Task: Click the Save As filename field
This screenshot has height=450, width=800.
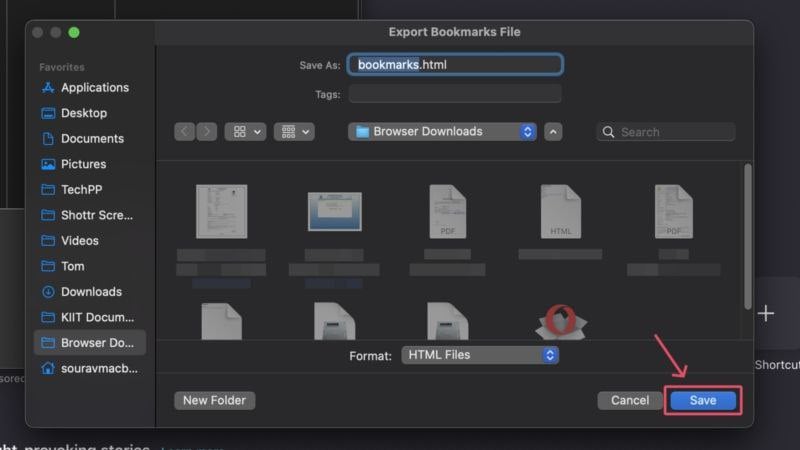Action: click(455, 65)
